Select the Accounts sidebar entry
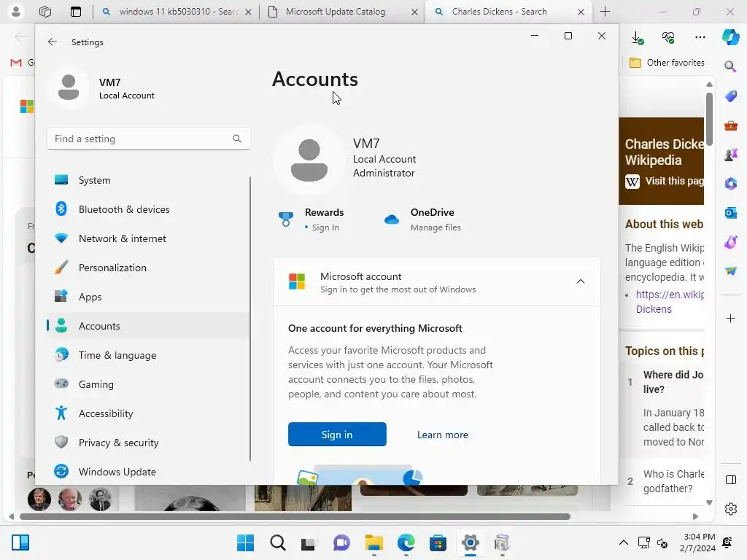747x560 pixels. 148,326
